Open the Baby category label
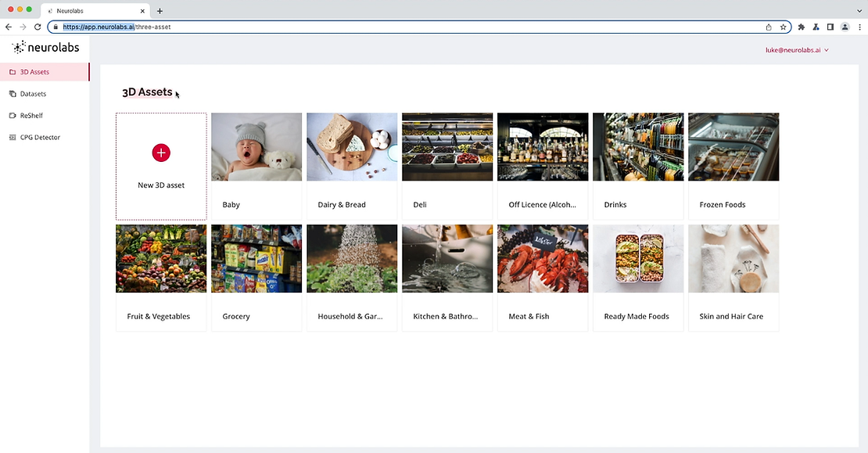 (x=231, y=204)
